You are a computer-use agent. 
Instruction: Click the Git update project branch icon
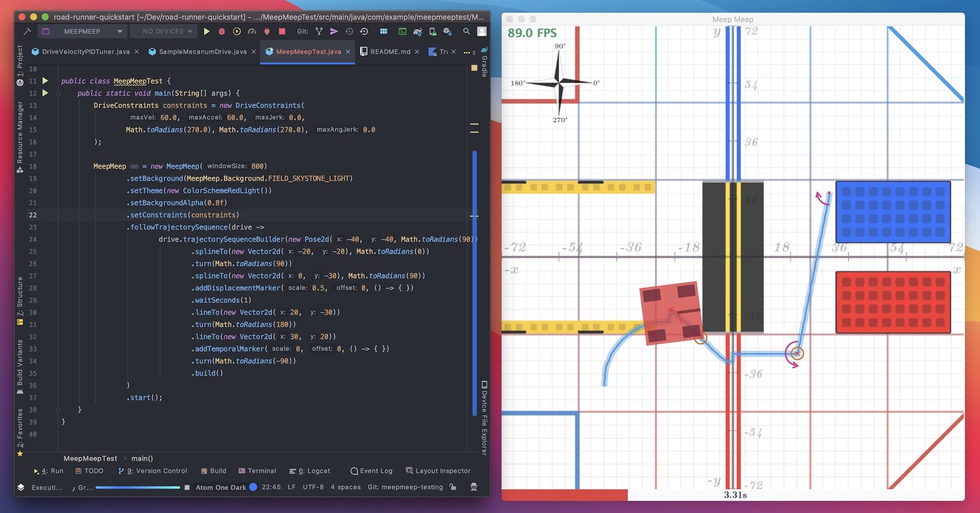click(319, 31)
